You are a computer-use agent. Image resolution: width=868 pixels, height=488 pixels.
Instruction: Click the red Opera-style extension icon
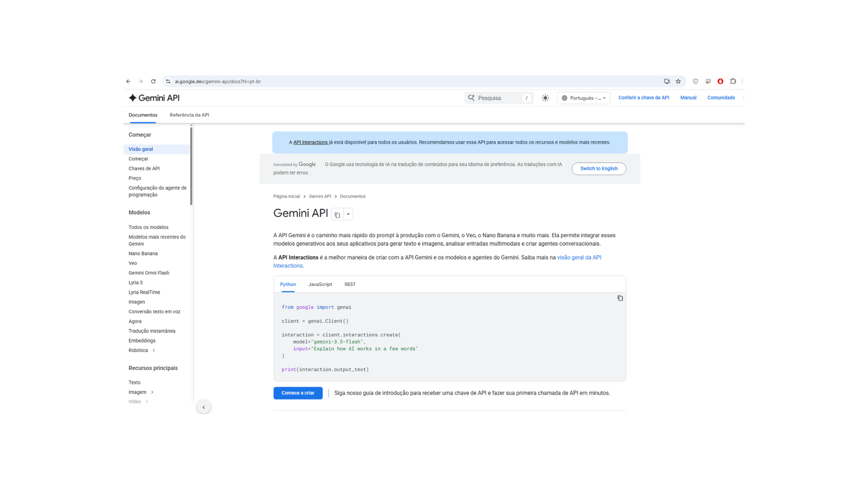(x=721, y=81)
